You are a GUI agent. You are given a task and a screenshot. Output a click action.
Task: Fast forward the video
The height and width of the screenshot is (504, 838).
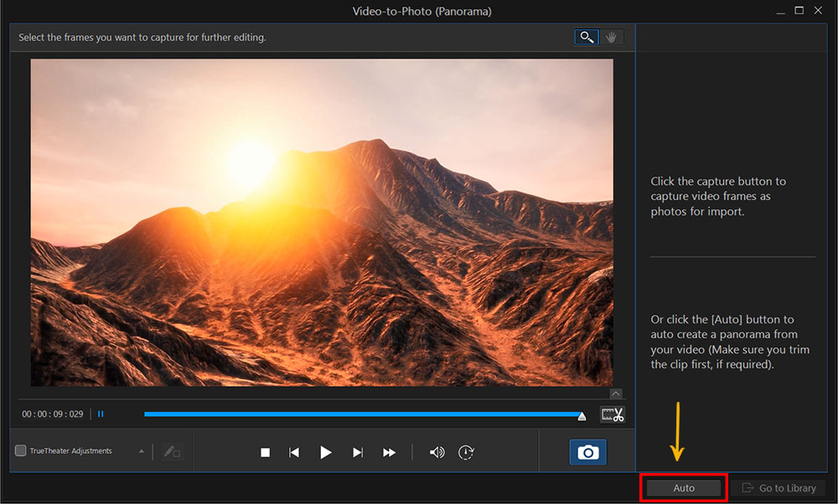(x=389, y=453)
